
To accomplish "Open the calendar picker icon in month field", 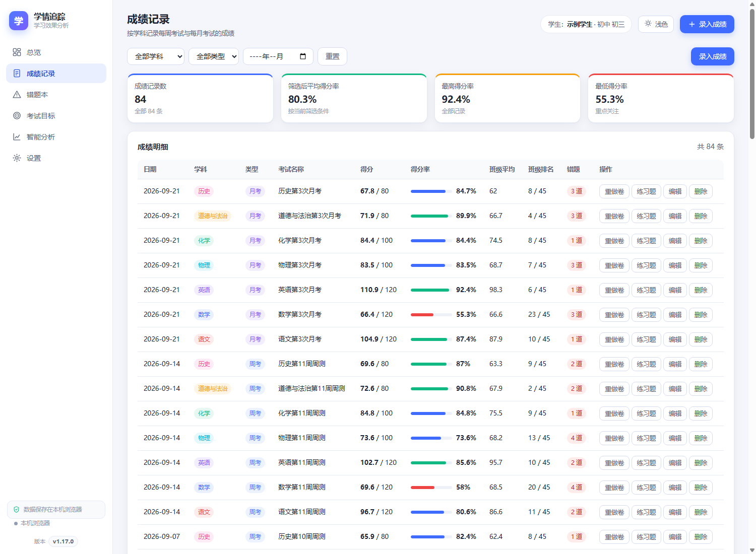I will click(303, 56).
